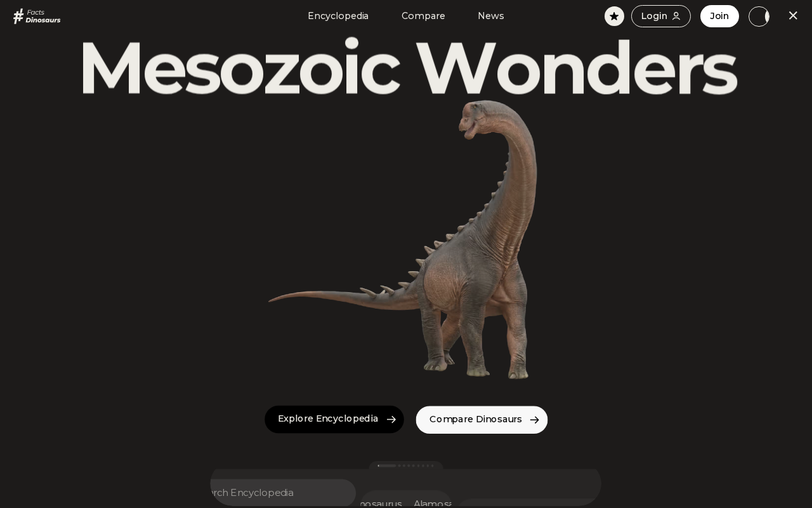Go to the Compare navigation item

423,16
